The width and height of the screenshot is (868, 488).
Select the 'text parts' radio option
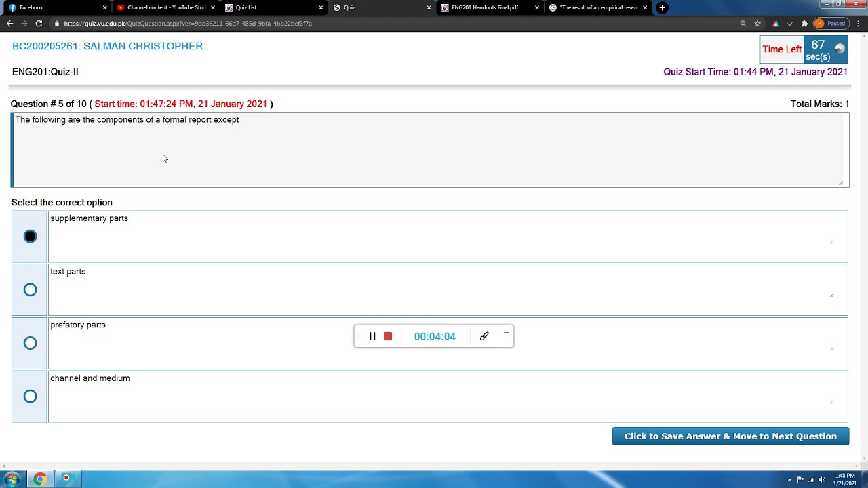click(30, 290)
